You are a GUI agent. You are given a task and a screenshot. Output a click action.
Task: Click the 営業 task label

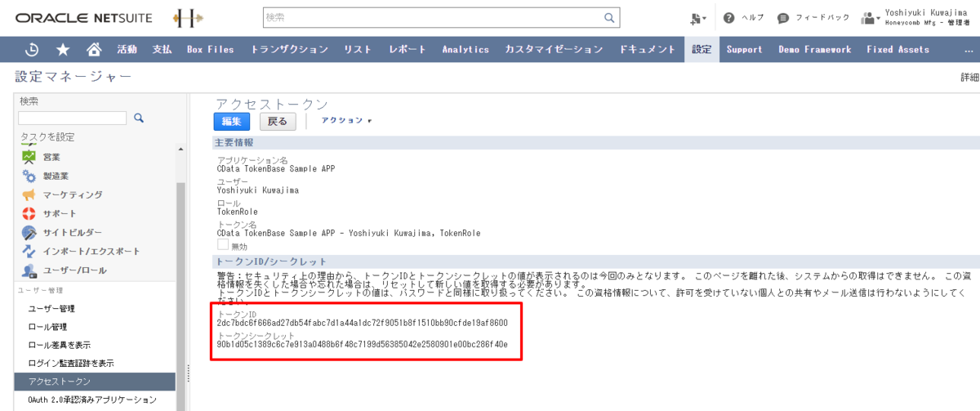(x=51, y=157)
